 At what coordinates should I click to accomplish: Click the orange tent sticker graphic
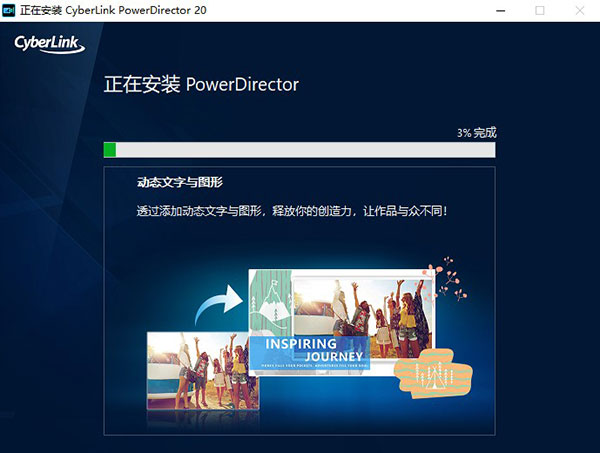434,373
